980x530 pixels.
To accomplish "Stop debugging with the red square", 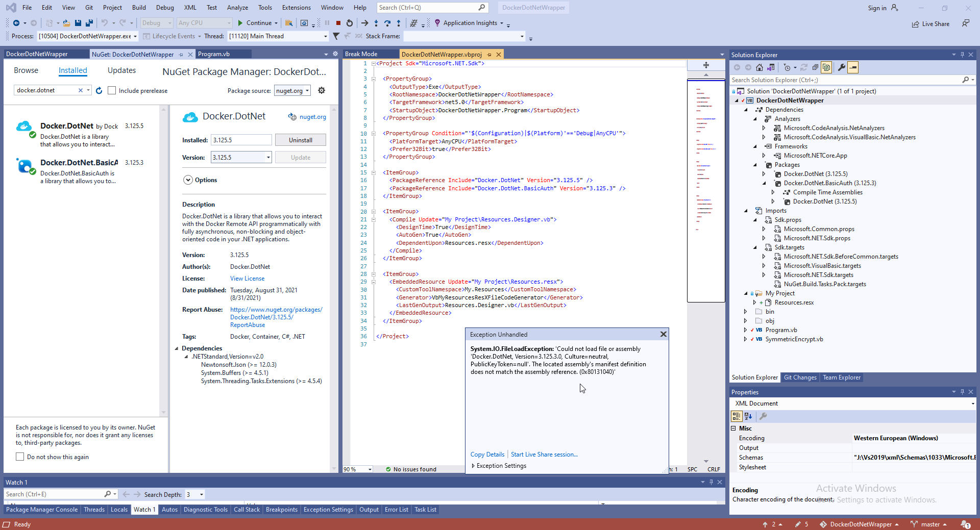I will (x=338, y=23).
